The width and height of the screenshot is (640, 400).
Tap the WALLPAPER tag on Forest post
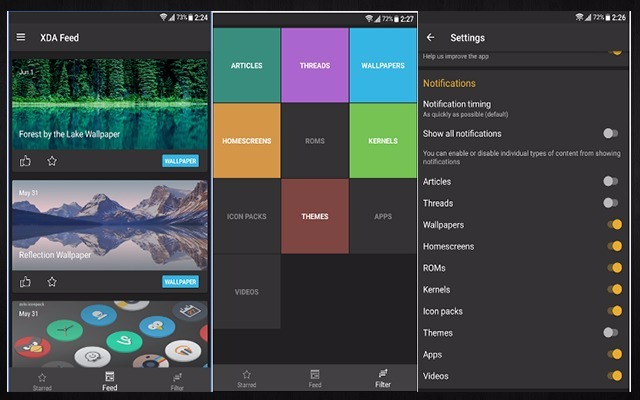click(180, 161)
